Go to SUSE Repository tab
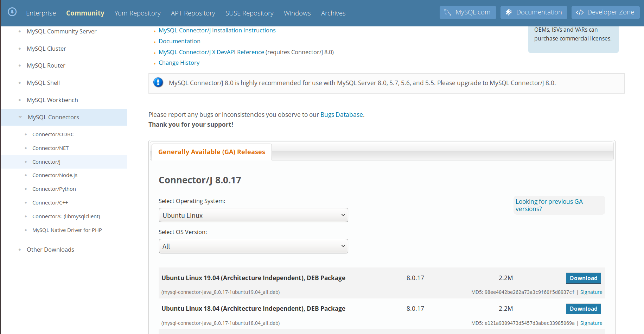 click(249, 13)
